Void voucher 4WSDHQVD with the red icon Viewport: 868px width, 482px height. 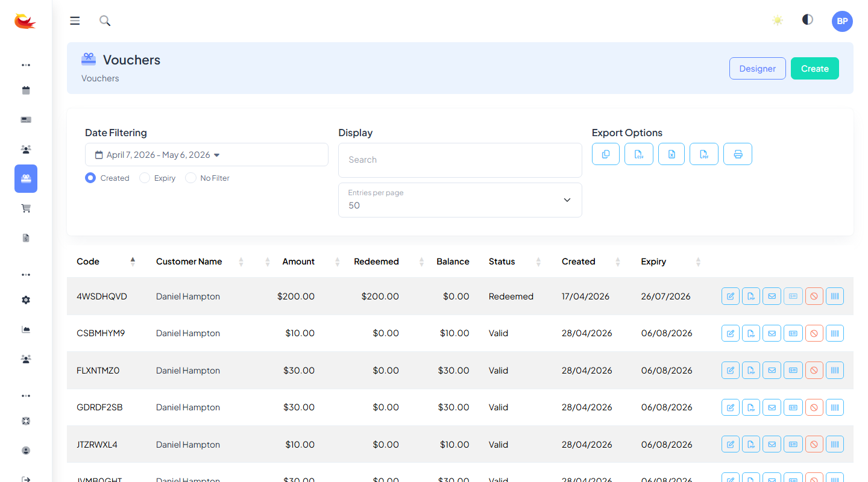point(814,296)
